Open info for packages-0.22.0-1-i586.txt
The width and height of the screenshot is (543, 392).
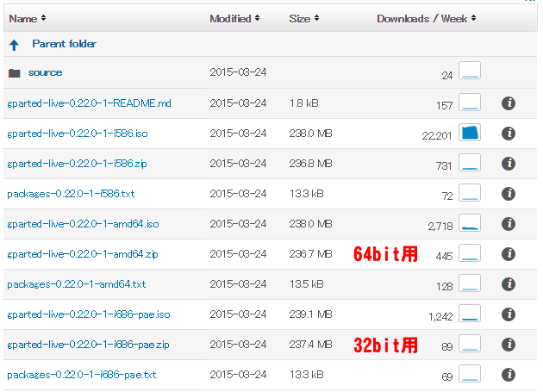point(508,194)
